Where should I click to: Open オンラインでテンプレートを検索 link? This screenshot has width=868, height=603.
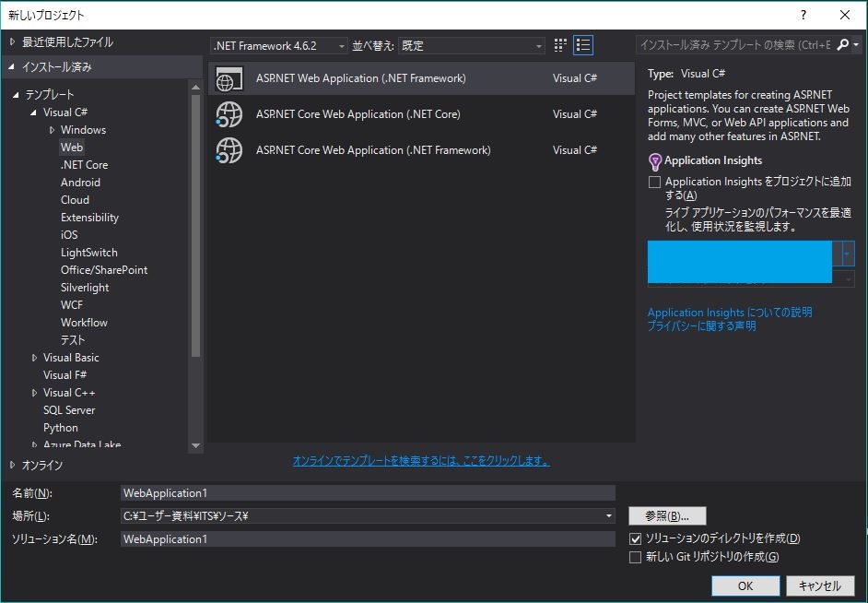pos(421,461)
